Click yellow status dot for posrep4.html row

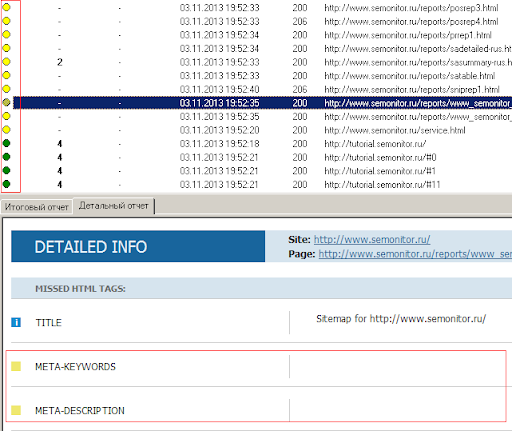(x=6, y=21)
